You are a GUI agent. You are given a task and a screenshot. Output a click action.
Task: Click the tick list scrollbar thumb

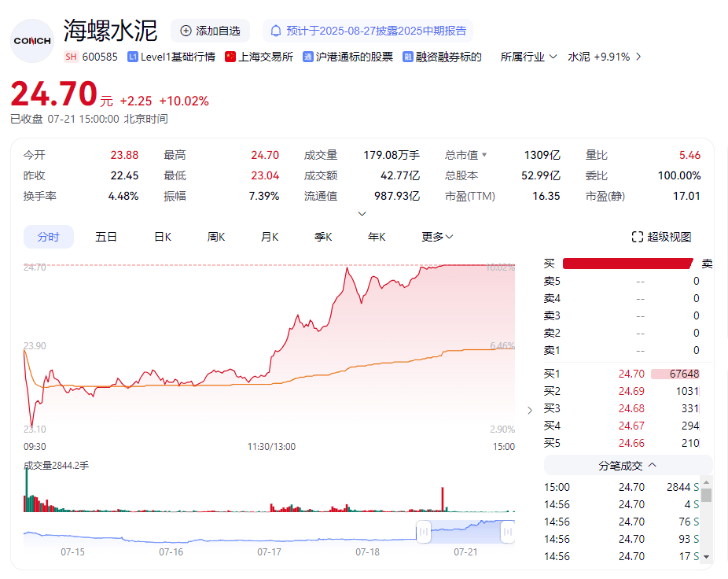pos(707,494)
